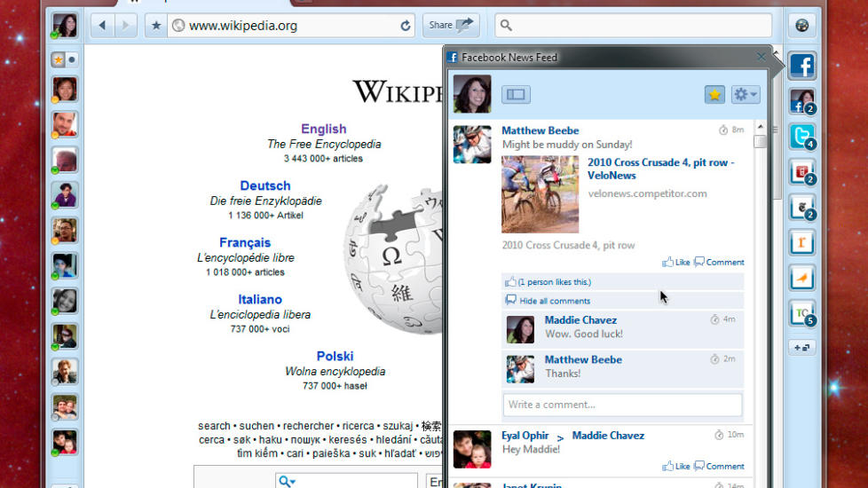Like Matthew Beebe's post
This screenshot has width=868, height=488.
click(675, 262)
